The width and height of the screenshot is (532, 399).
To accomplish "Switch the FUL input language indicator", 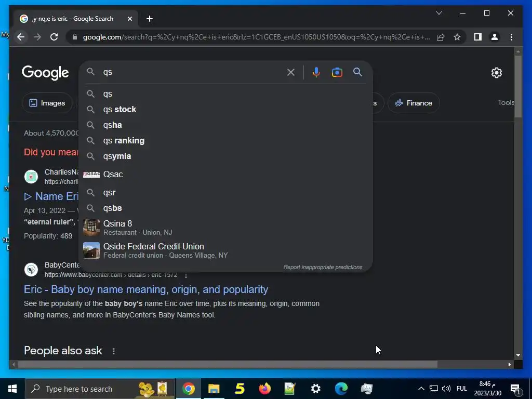I will pos(462,389).
